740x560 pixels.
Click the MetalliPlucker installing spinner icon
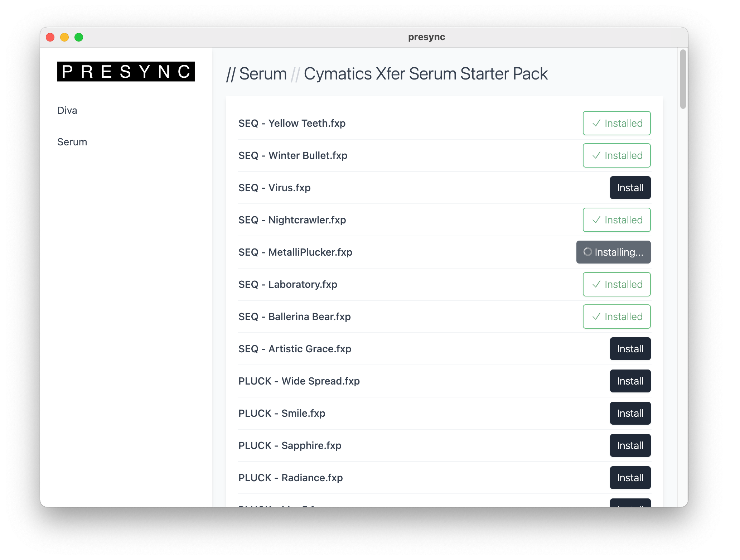[587, 252]
